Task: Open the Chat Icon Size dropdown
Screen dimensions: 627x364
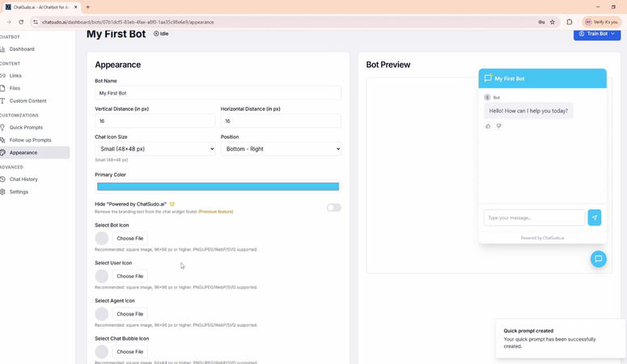Action: point(155,149)
